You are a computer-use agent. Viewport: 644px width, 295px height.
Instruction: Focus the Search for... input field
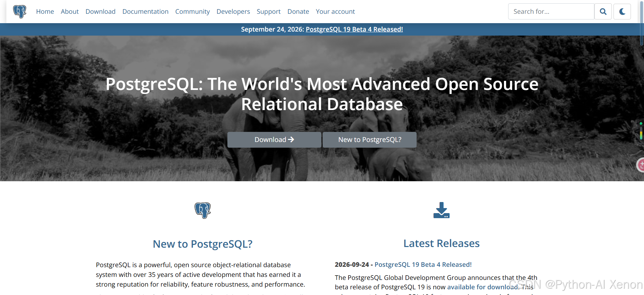551,11
